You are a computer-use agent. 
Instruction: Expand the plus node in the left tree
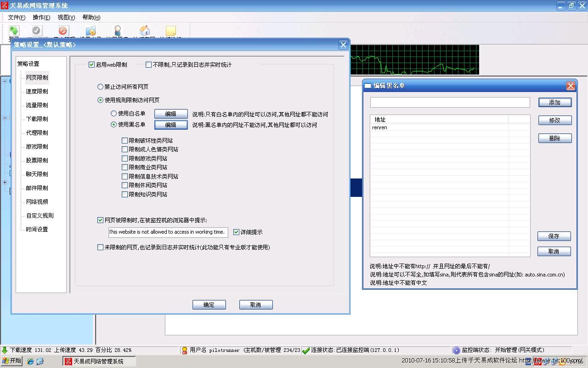click(5, 183)
